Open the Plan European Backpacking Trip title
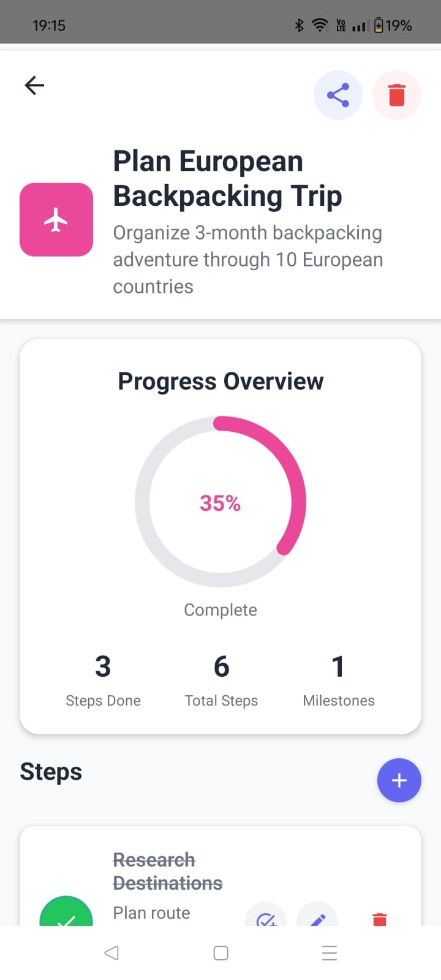 pyautogui.click(x=227, y=178)
